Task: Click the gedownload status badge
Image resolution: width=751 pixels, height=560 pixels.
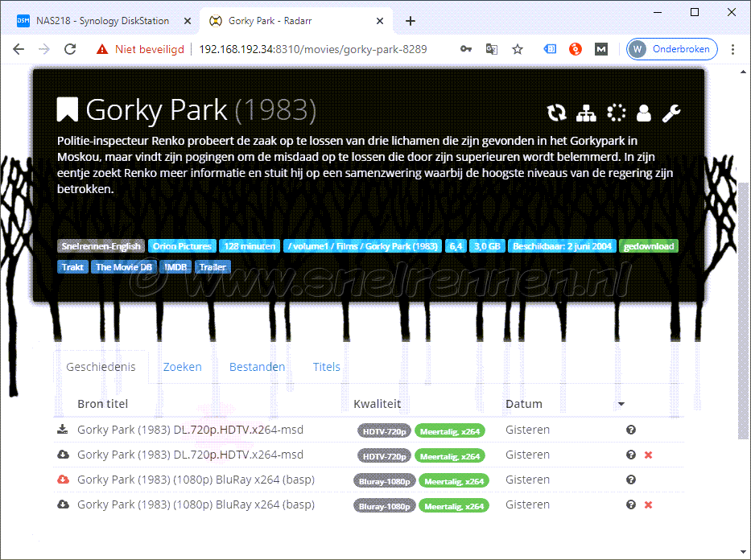Action: (x=649, y=246)
